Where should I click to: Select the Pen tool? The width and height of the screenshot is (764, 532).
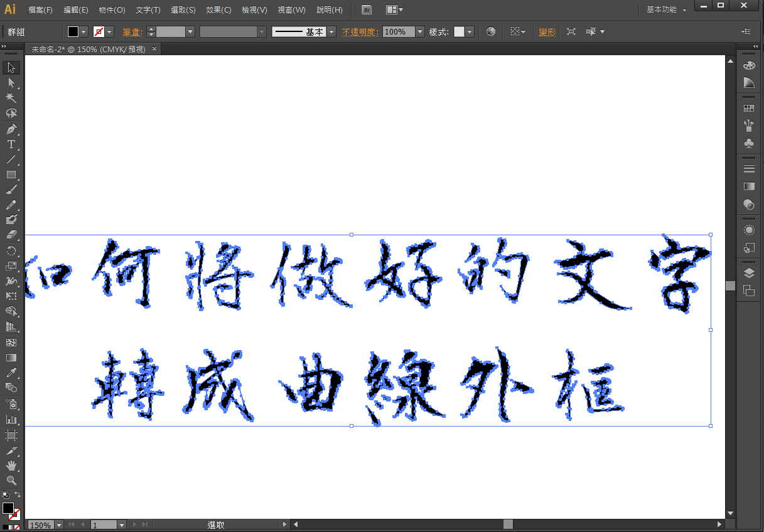click(11, 129)
